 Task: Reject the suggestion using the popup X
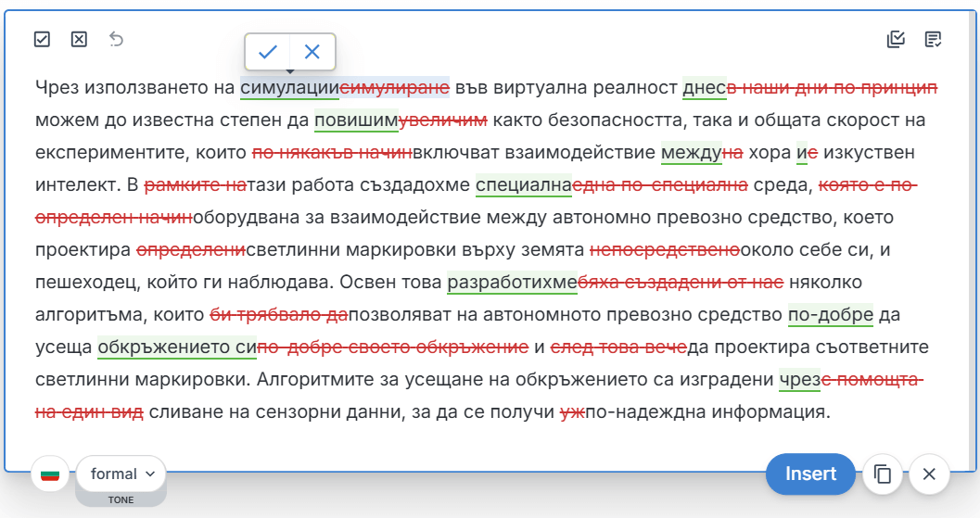coord(312,52)
